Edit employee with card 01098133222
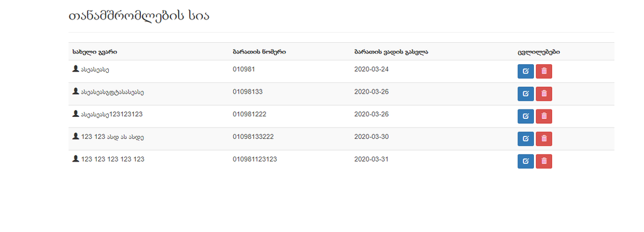Screen dimensions: 644x232 coord(525,139)
